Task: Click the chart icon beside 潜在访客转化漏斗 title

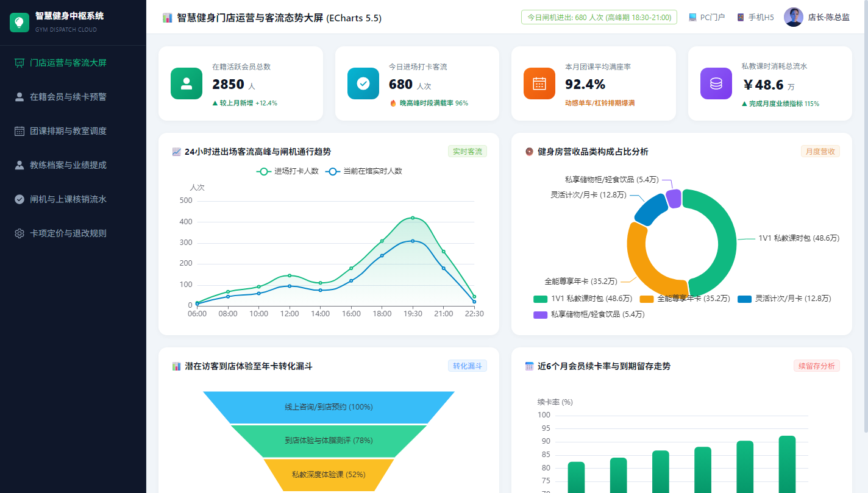Action: coord(177,366)
